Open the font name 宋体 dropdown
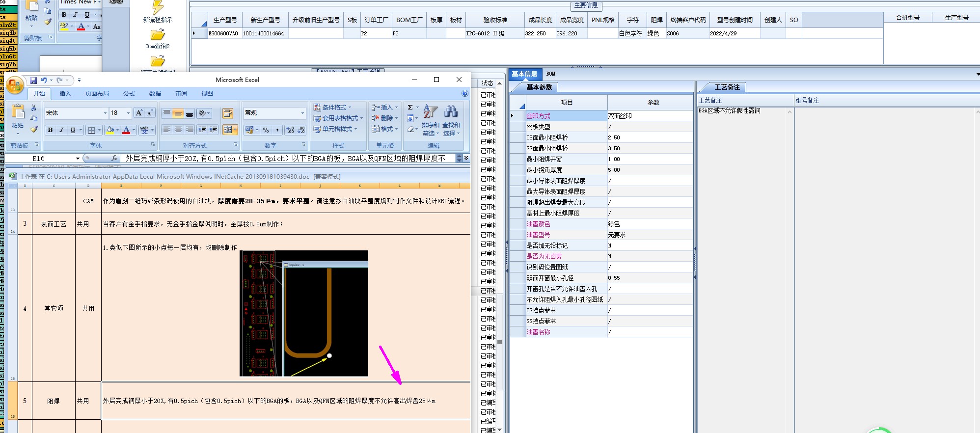980x433 pixels. pyautogui.click(x=105, y=113)
